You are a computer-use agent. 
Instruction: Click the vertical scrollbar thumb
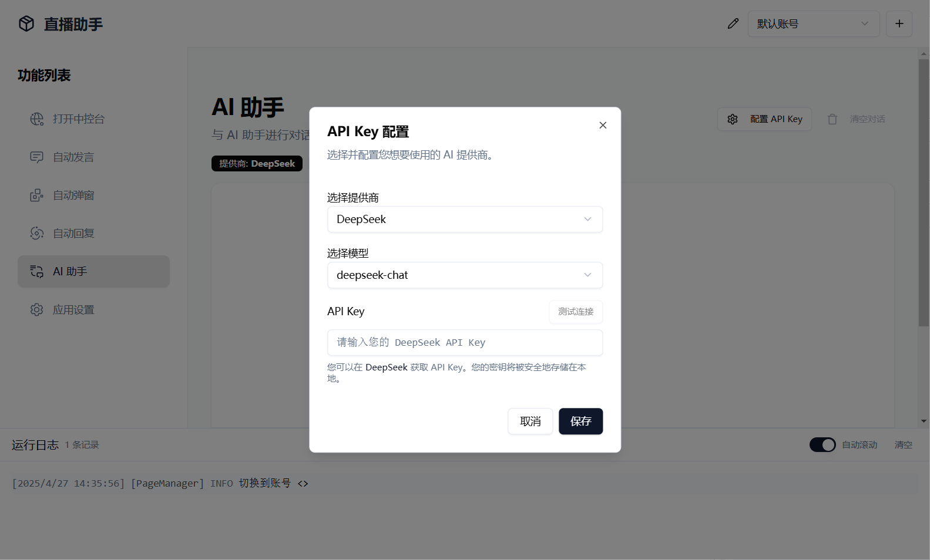pyautogui.click(x=924, y=193)
